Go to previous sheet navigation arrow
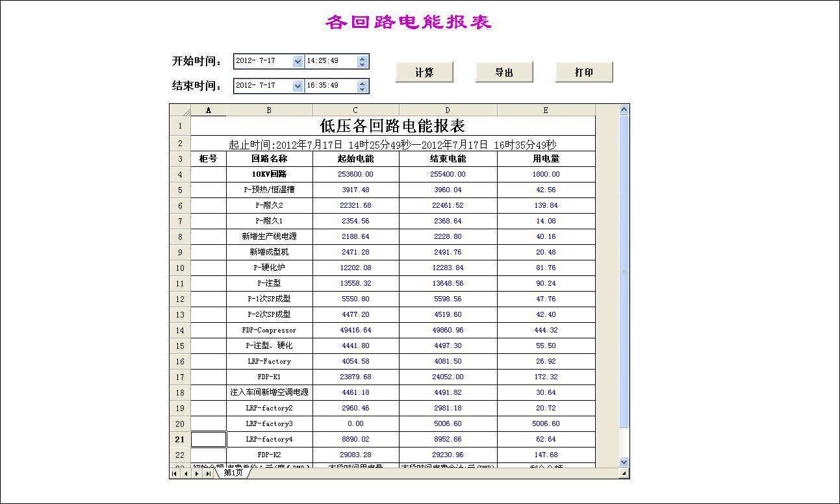The height and width of the screenshot is (504, 840). pos(186,473)
